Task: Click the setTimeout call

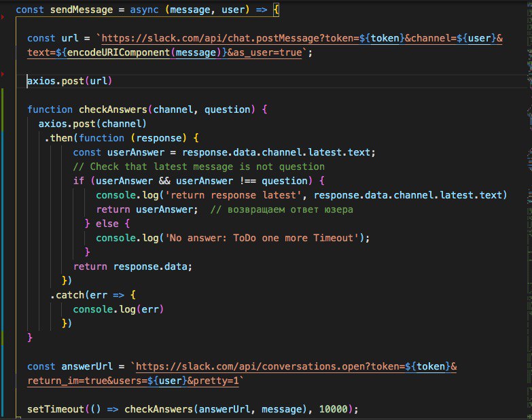Action: 192,409
